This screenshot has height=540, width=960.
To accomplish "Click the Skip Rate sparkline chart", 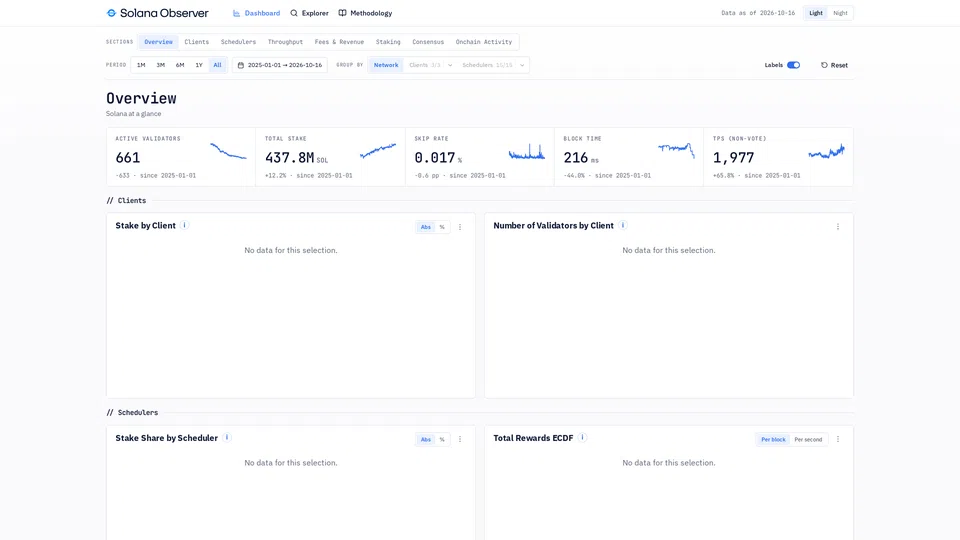I will pos(527,151).
